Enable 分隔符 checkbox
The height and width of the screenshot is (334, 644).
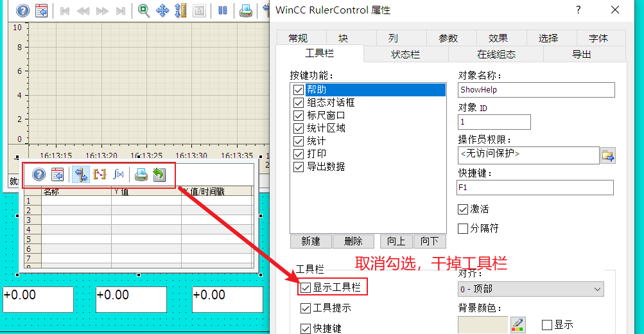463,229
